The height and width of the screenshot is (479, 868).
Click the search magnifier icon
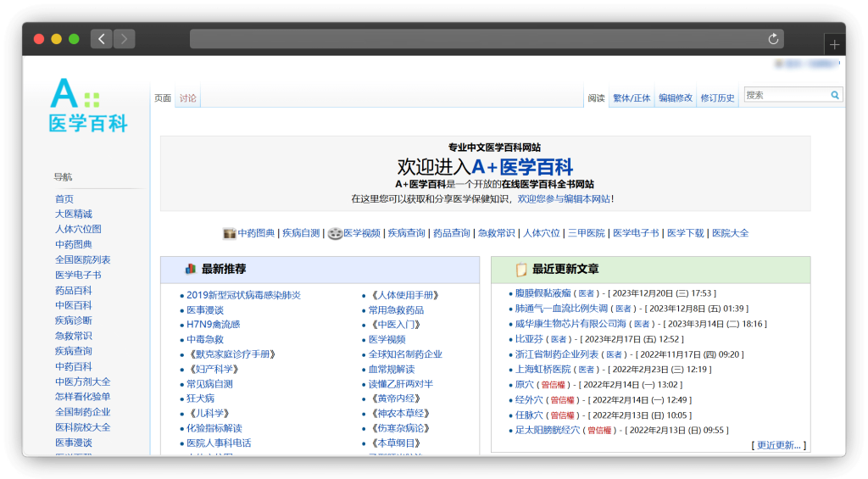835,95
